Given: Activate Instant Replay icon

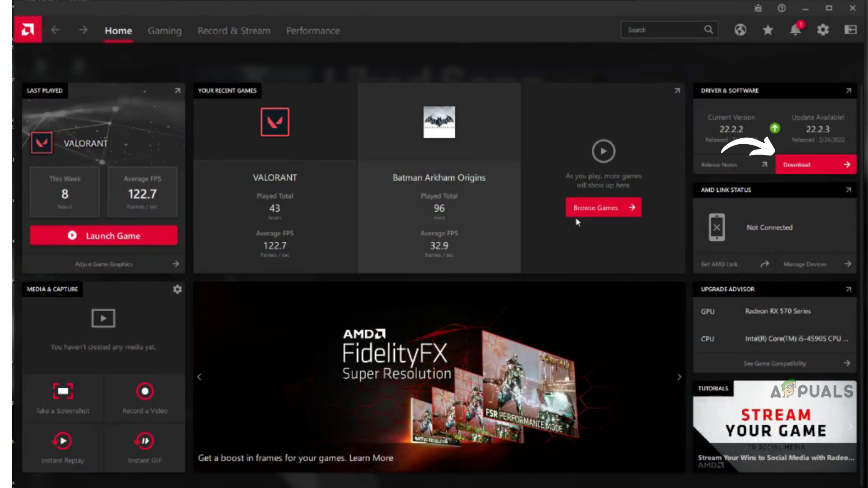Looking at the screenshot, I should (62, 441).
